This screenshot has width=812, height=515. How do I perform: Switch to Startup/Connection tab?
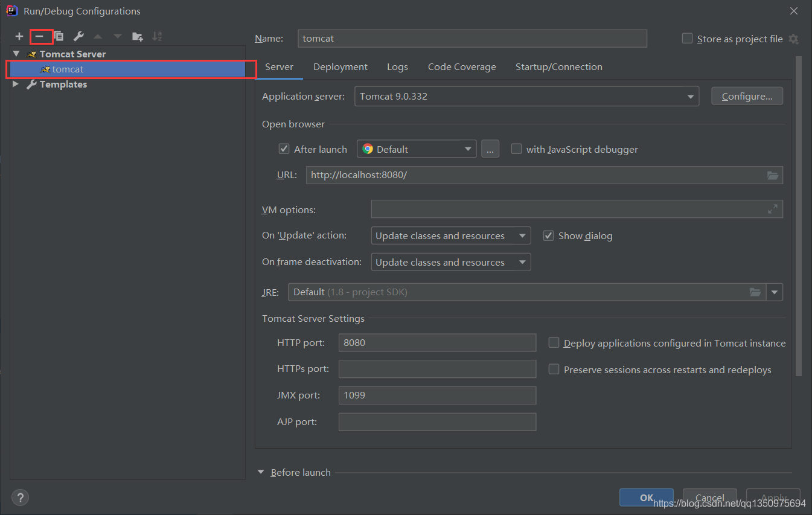559,67
